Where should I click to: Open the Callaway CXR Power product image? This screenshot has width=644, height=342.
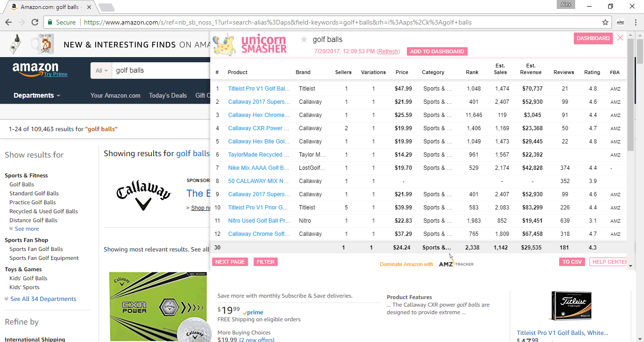[x=158, y=307]
